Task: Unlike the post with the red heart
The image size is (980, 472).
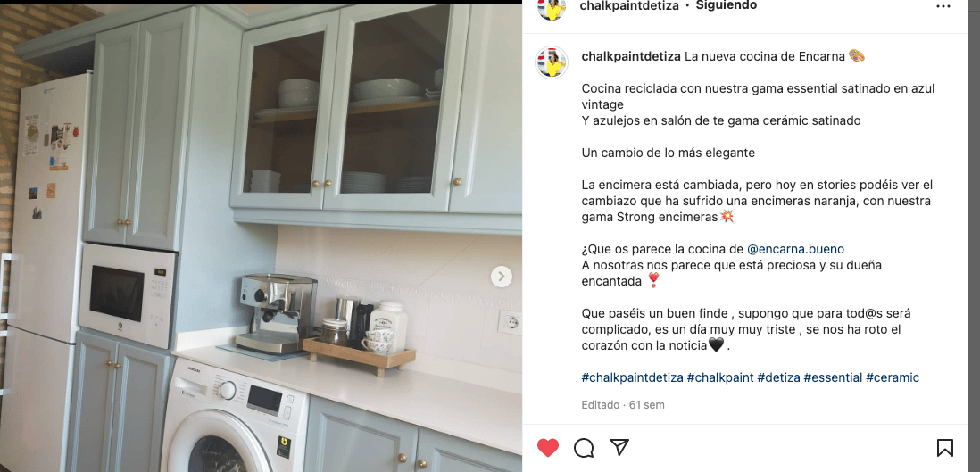Action: pos(548,448)
